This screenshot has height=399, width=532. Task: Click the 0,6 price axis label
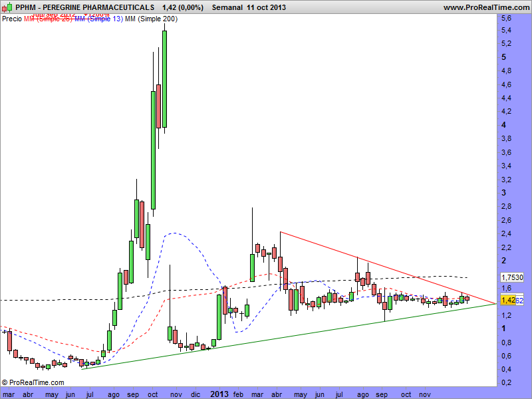[506, 356]
